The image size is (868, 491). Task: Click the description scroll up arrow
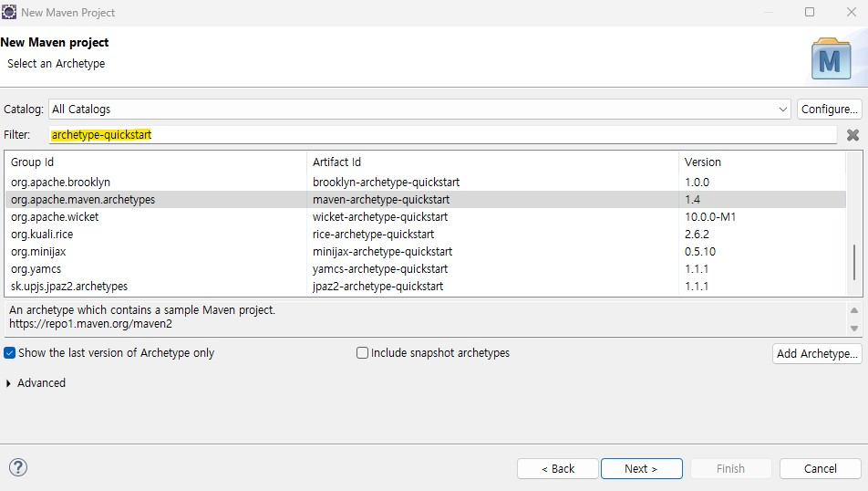[854, 310]
